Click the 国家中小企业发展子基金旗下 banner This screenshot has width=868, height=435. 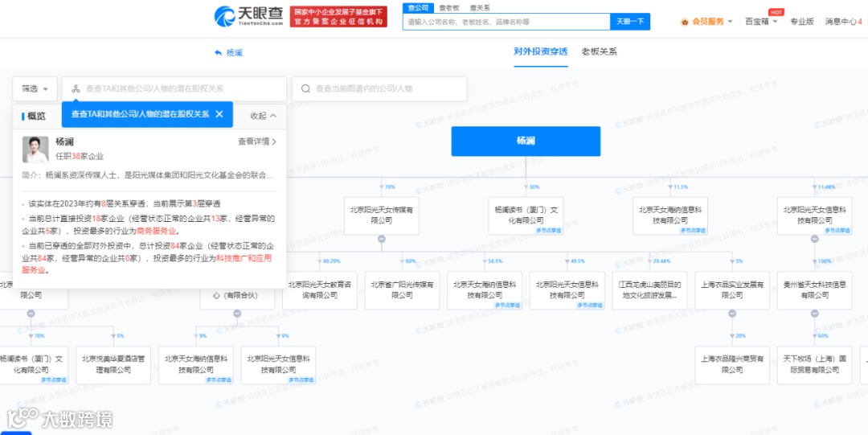point(338,16)
